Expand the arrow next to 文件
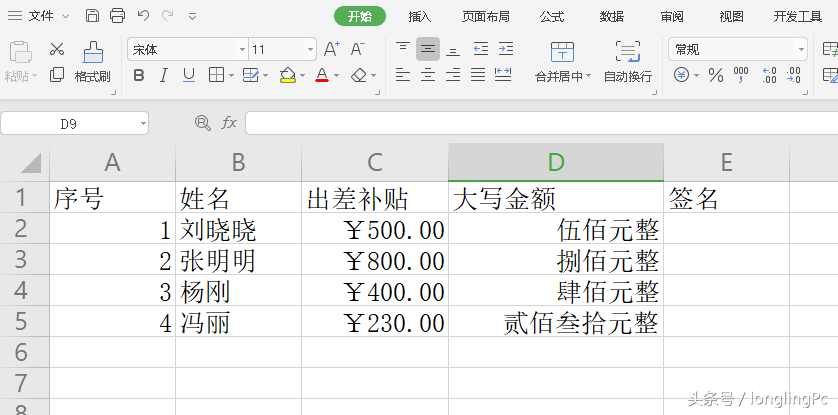This screenshot has width=838, height=415. click(66, 17)
